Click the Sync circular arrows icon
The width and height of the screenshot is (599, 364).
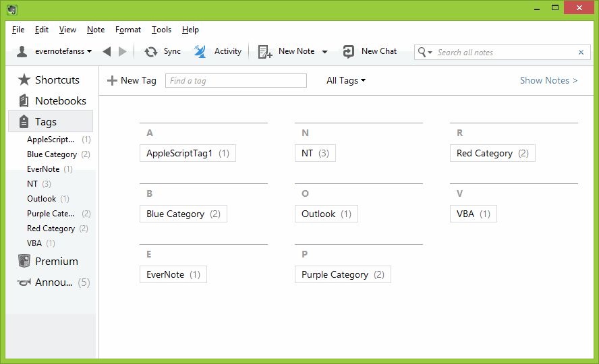(151, 51)
